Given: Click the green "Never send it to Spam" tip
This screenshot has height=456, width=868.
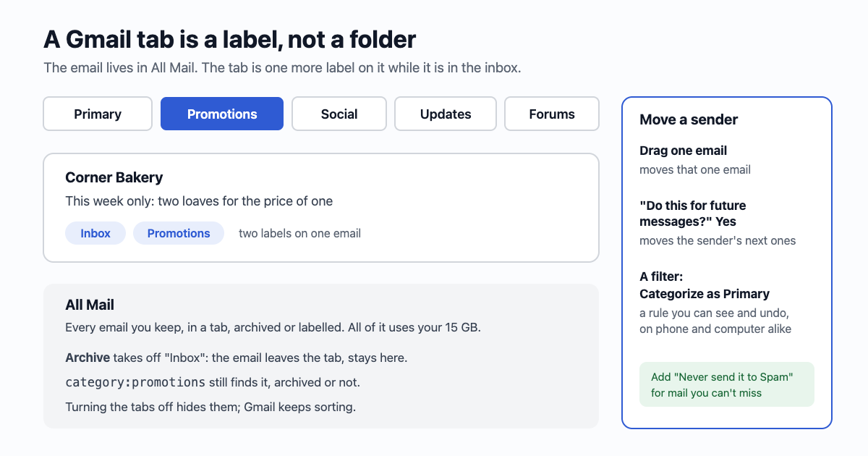Looking at the screenshot, I should (x=727, y=384).
